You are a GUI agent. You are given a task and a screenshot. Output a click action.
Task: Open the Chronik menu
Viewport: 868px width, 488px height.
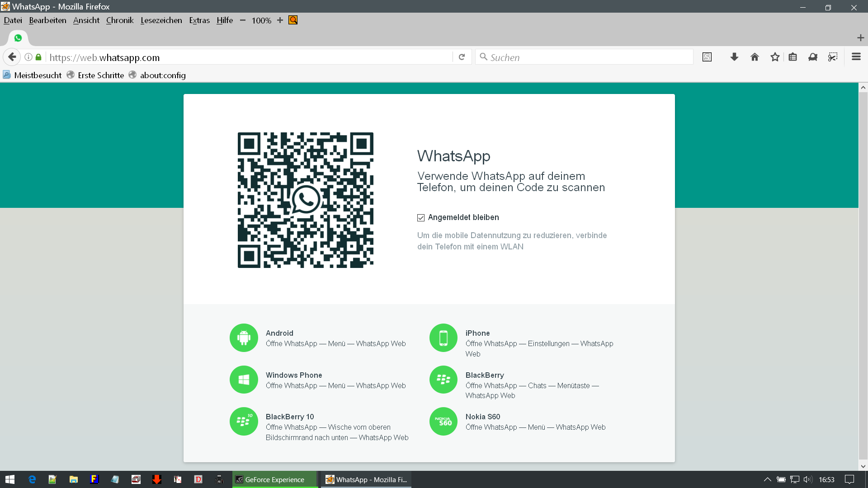click(120, 20)
